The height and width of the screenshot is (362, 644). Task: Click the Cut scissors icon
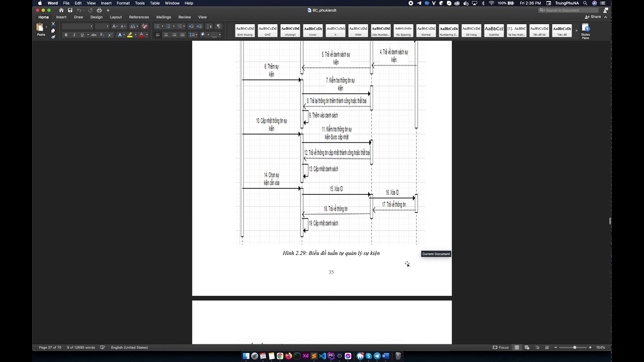click(53, 24)
